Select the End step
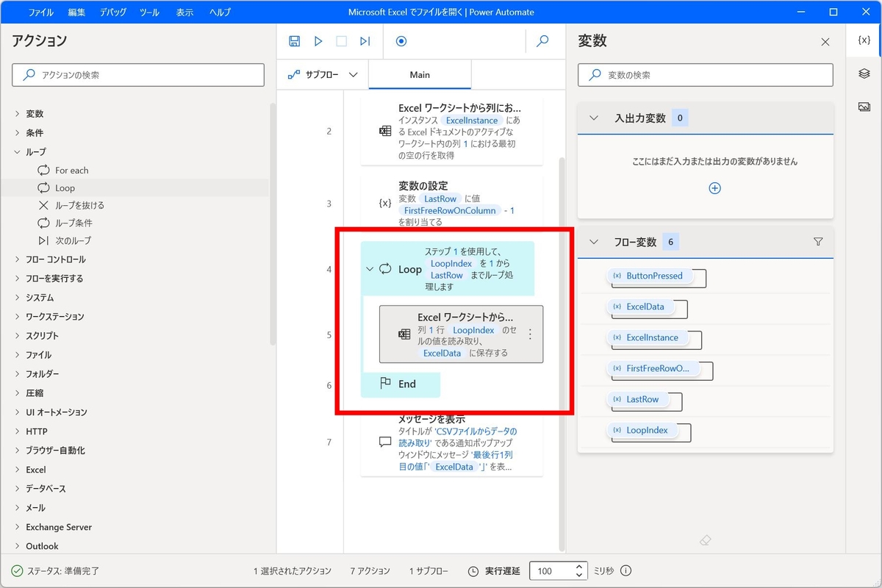Screen dimensions: 882x588 tap(401, 384)
